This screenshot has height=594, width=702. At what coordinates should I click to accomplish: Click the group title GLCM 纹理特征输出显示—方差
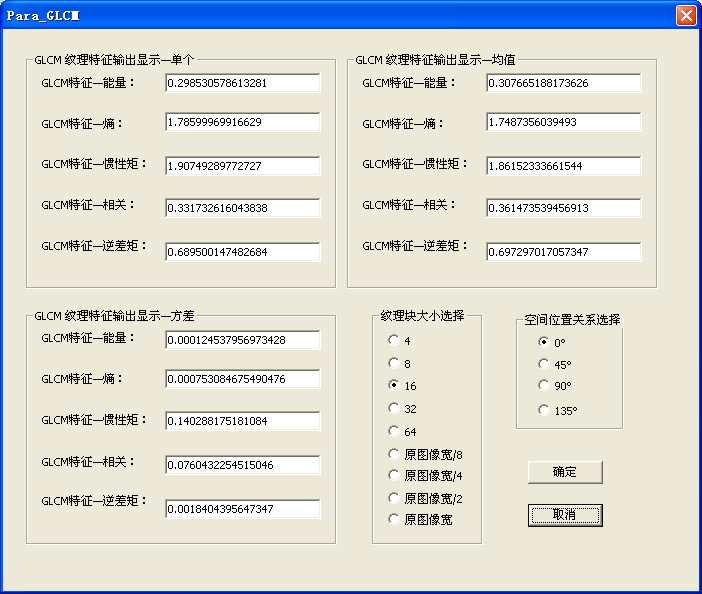(114, 316)
